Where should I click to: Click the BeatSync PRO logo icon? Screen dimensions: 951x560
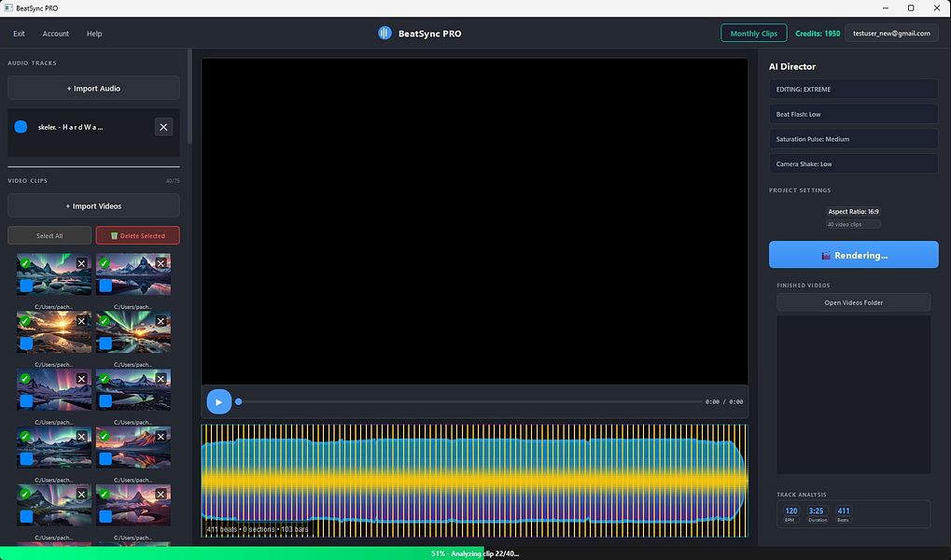click(x=385, y=33)
